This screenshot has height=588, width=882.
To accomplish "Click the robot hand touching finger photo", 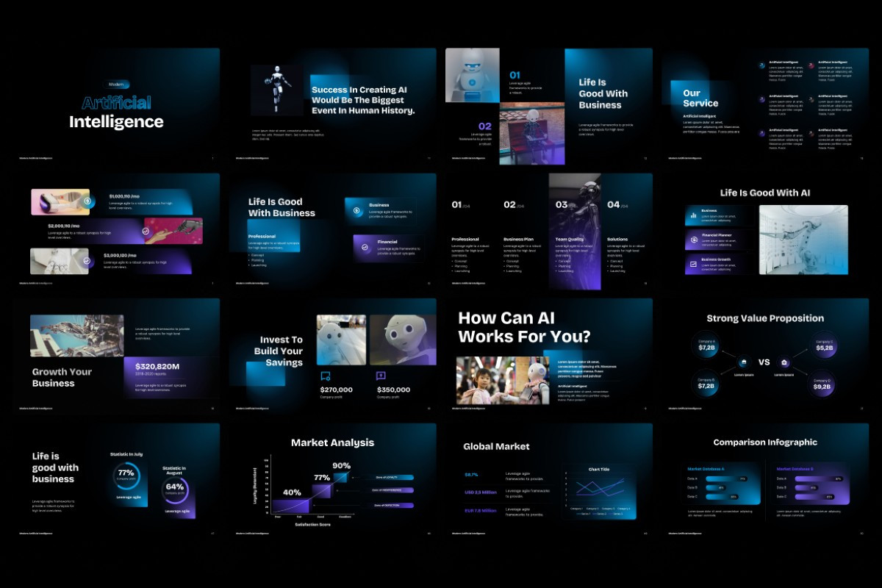I will [x=173, y=231].
